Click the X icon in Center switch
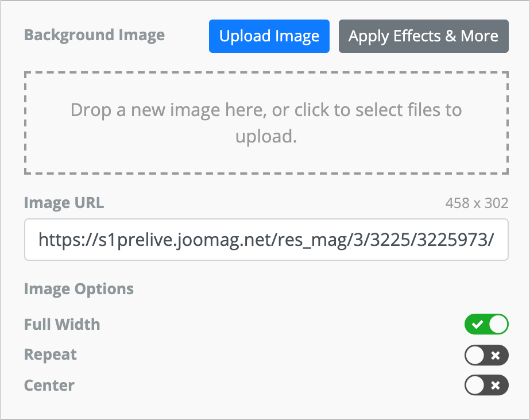530x420 pixels. [496, 385]
